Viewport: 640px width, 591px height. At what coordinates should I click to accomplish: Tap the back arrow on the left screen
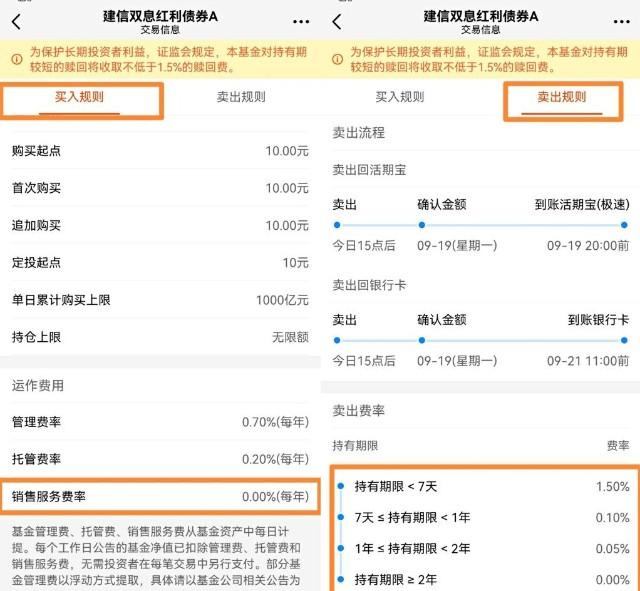(x=16, y=22)
